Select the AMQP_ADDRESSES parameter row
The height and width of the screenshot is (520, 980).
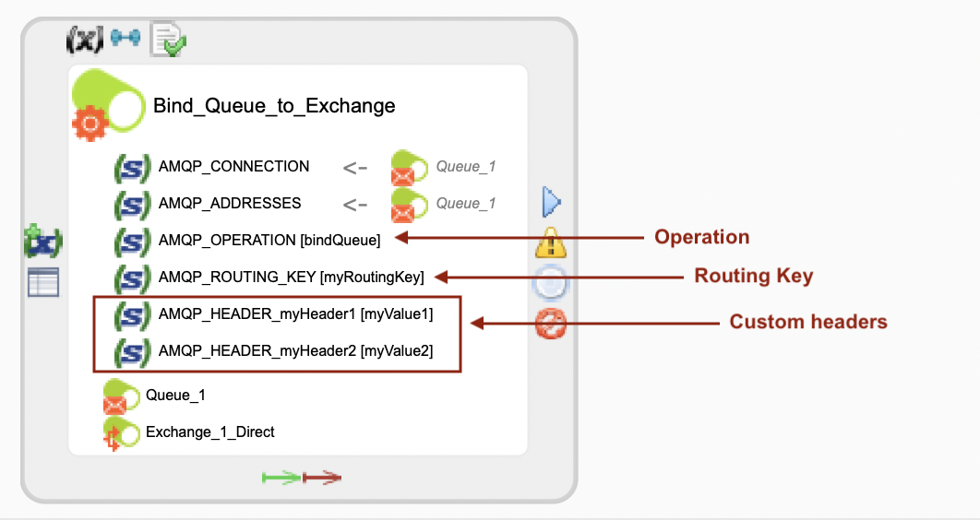(x=229, y=203)
